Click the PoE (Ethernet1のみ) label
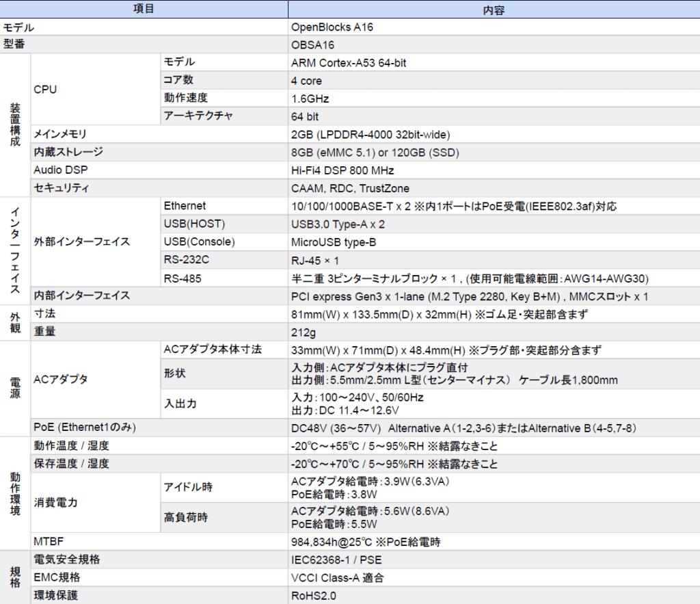Screen dimensions: 700x604 click(x=85, y=428)
